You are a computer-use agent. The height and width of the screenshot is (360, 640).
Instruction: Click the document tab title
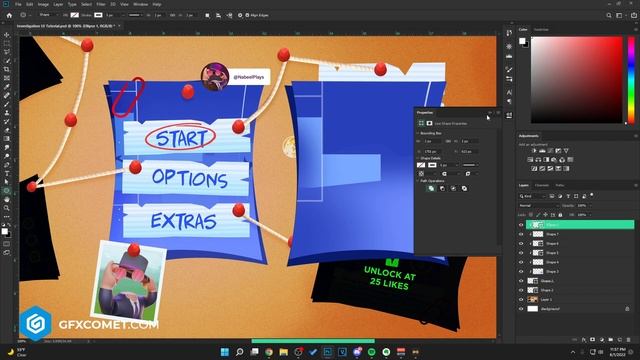pyautogui.click(x=66, y=26)
